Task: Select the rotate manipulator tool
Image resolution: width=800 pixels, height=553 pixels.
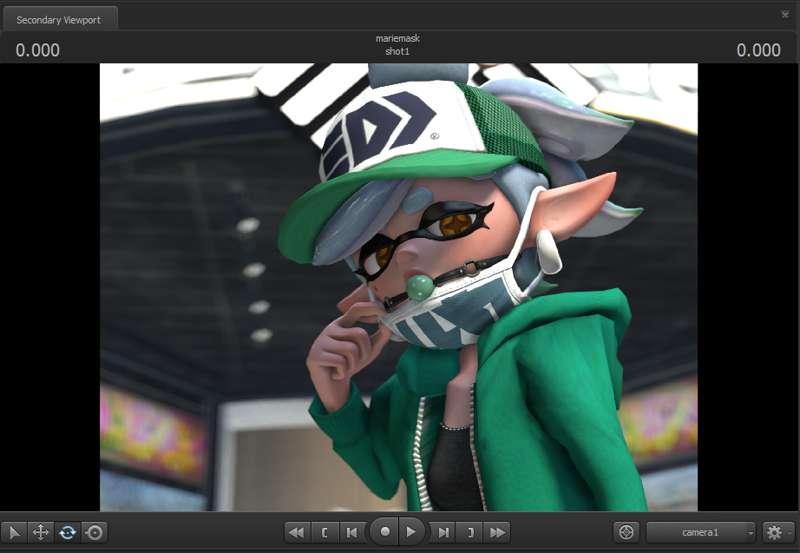Action: (67, 533)
